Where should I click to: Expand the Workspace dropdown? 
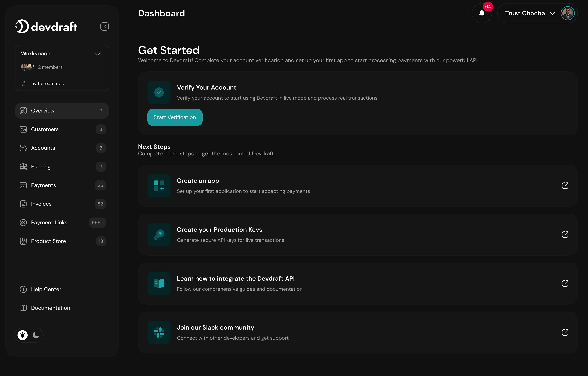(97, 53)
